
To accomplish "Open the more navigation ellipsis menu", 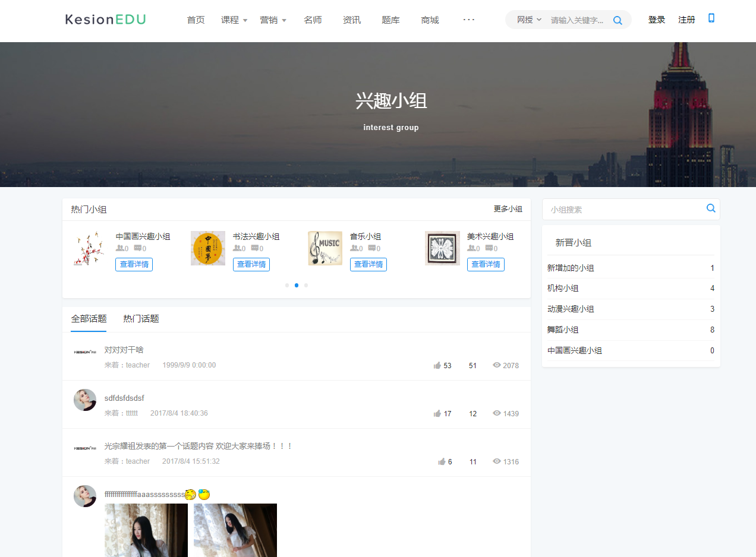I will (469, 20).
